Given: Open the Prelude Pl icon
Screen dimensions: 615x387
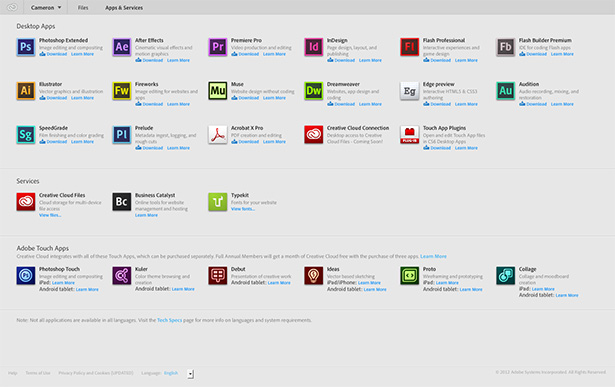Looking at the screenshot, I should [x=122, y=135].
